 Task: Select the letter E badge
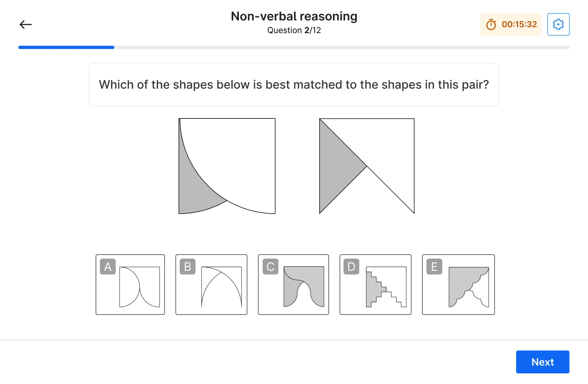click(x=434, y=267)
